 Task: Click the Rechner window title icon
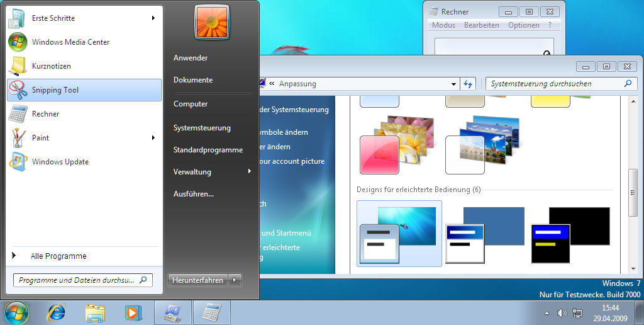coord(434,11)
